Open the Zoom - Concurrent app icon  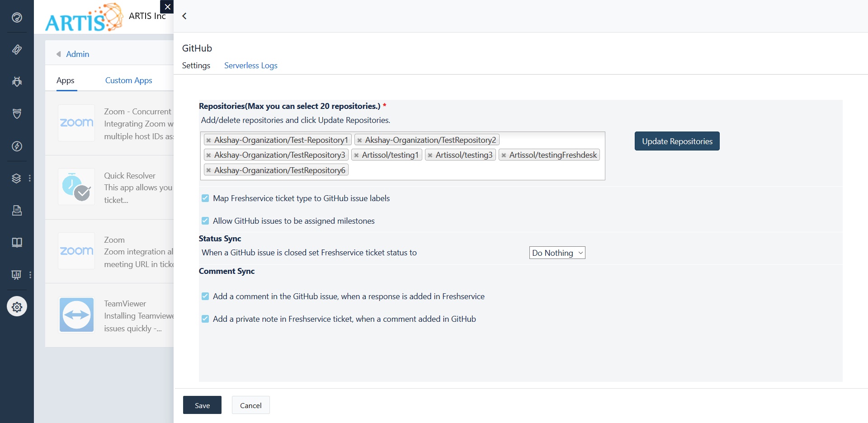tap(76, 123)
